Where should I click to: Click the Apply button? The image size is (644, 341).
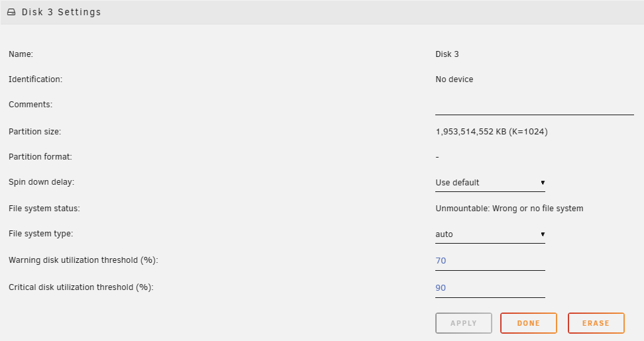tap(464, 323)
